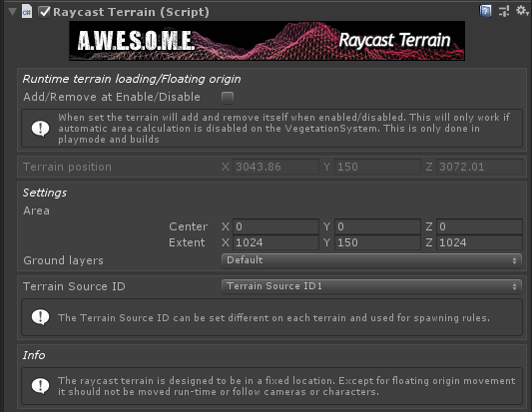
Task: Click the A.W.E.S.O.M.E. Raycast Terrain banner
Action: [266, 41]
